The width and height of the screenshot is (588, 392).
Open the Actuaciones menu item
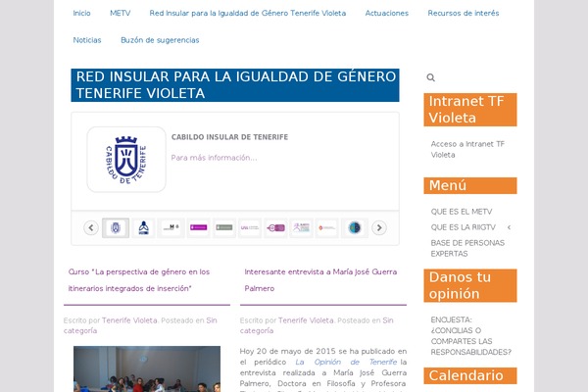(x=387, y=13)
